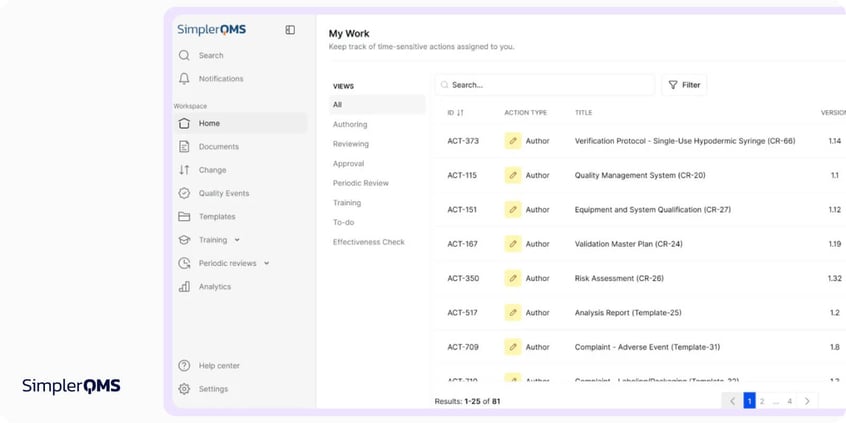Click the Documents page icon
Image resolution: width=846 pixels, height=423 pixels.
click(184, 147)
